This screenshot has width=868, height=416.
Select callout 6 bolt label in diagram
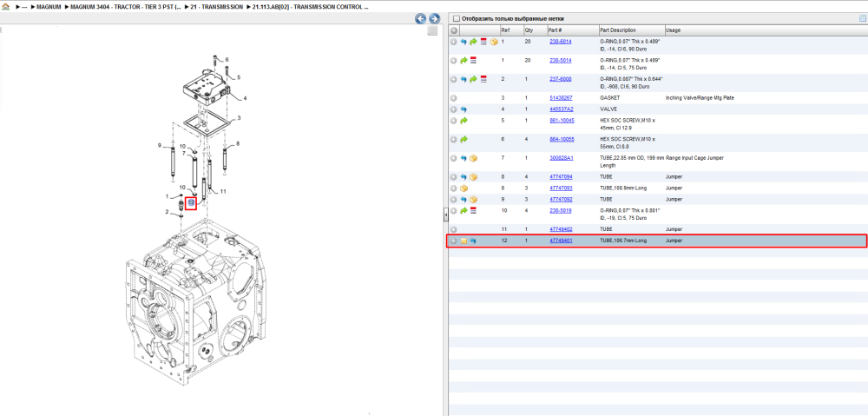coord(227,60)
